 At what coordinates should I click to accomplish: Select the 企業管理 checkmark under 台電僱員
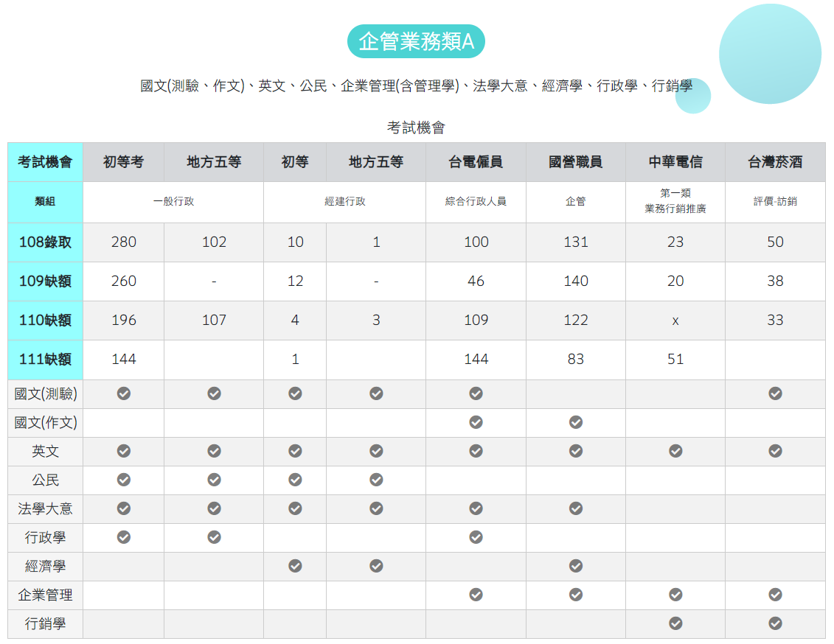[x=476, y=595]
